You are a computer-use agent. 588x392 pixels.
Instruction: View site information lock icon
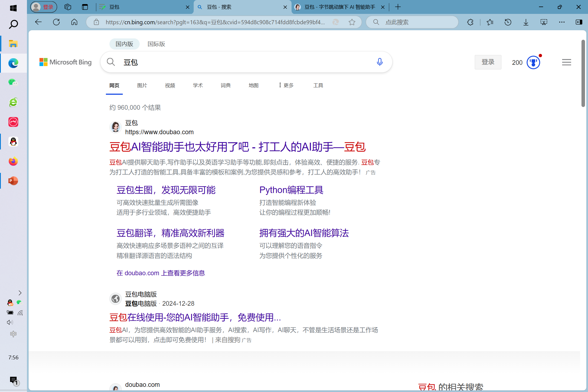click(96, 22)
